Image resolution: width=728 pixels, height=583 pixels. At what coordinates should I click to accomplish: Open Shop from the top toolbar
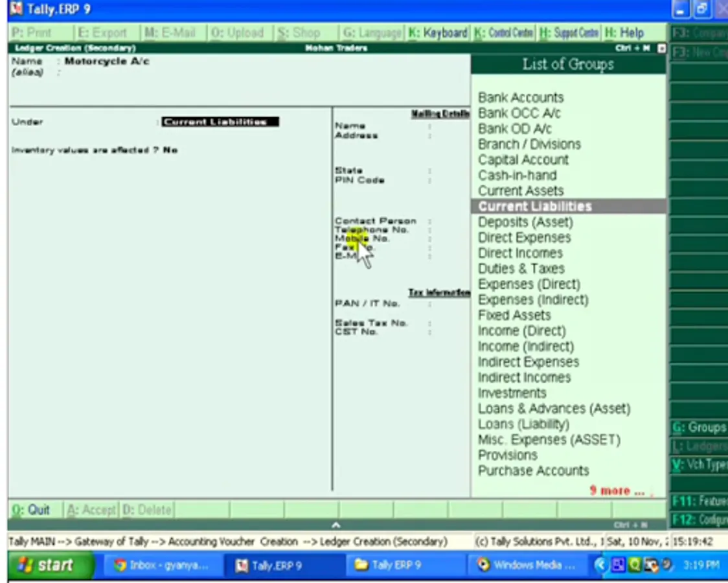coord(299,32)
